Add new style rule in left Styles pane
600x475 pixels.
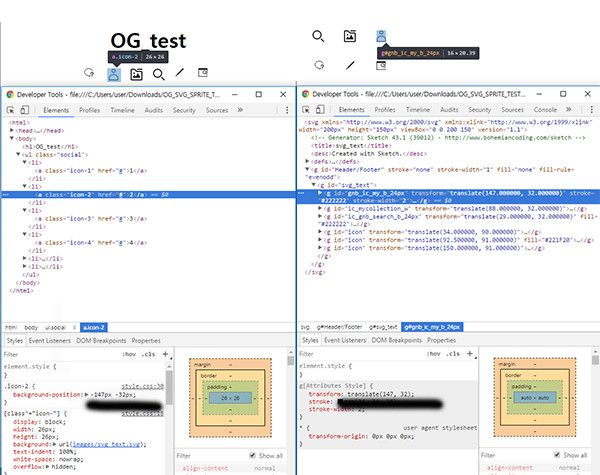tap(166, 354)
